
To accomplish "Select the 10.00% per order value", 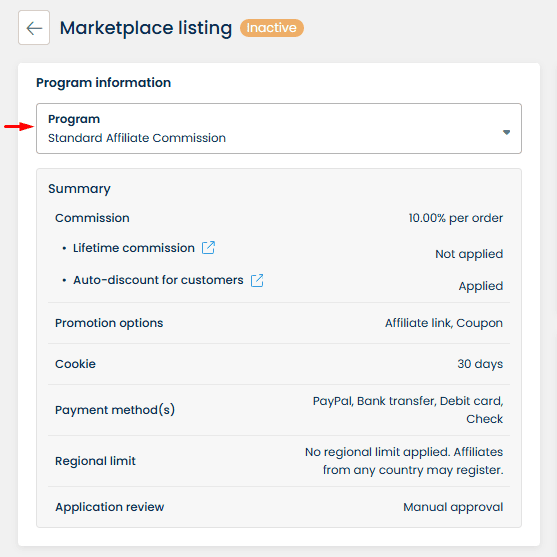I will [x=455, y=218].
